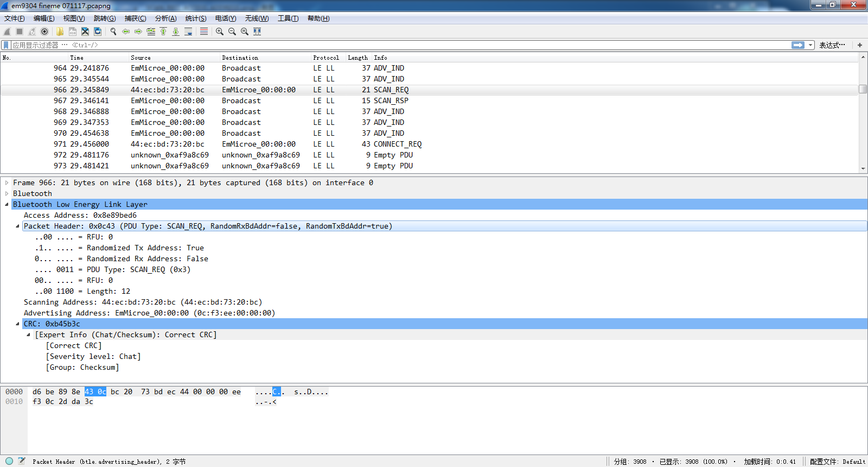The width and height of the screenshot is (868, 467).
Task: Expand the Bluetooth tree row
Action: pyautogui.click(x=7, y=194)
